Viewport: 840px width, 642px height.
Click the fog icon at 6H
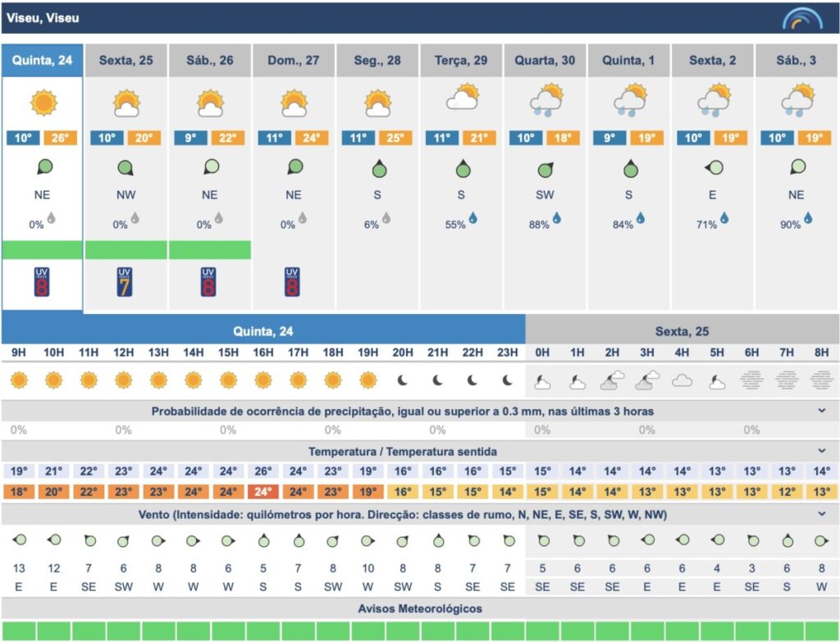pyautogui.click(x=751, y=380)
